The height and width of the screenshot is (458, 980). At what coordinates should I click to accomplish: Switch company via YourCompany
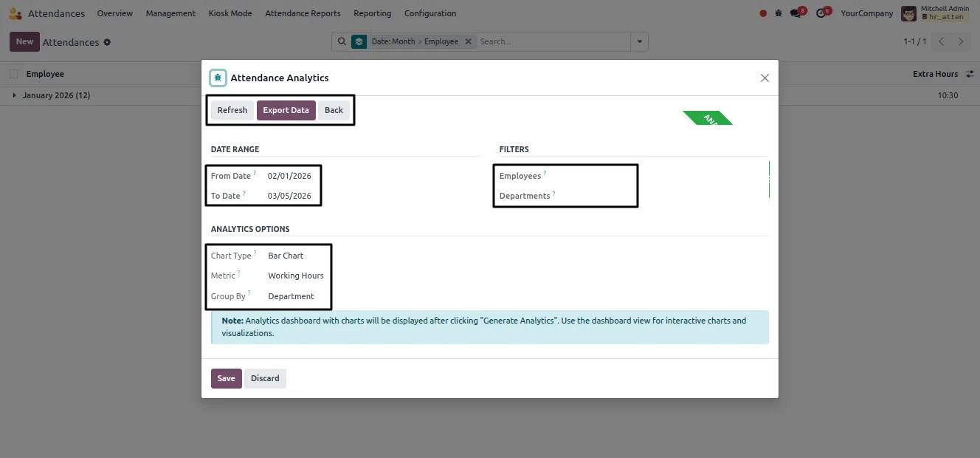(866, 13)
